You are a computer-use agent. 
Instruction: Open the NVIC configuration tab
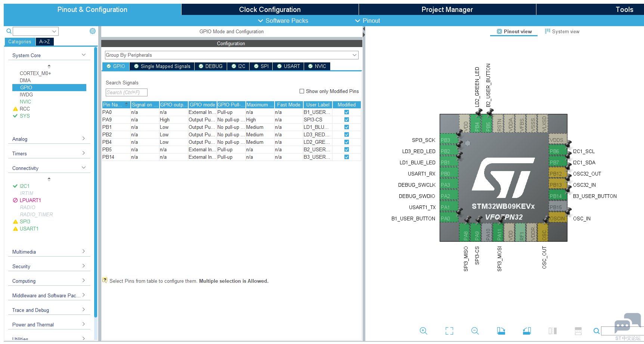[317, 66]
